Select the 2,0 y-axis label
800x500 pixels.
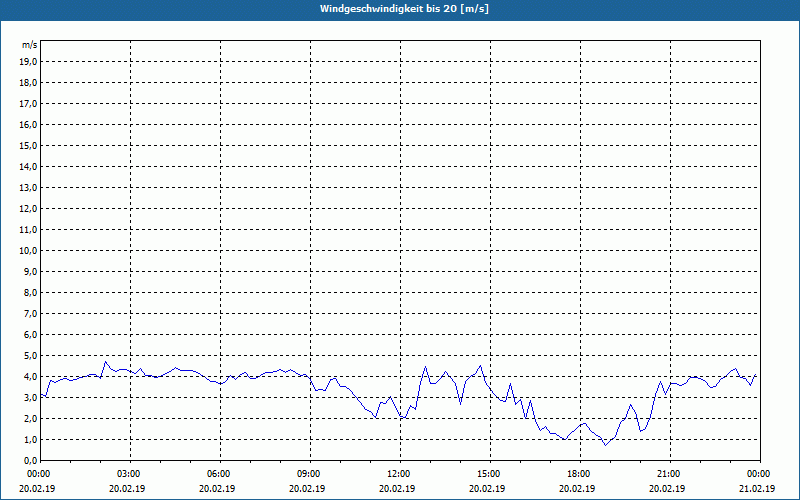coord(30,418)
